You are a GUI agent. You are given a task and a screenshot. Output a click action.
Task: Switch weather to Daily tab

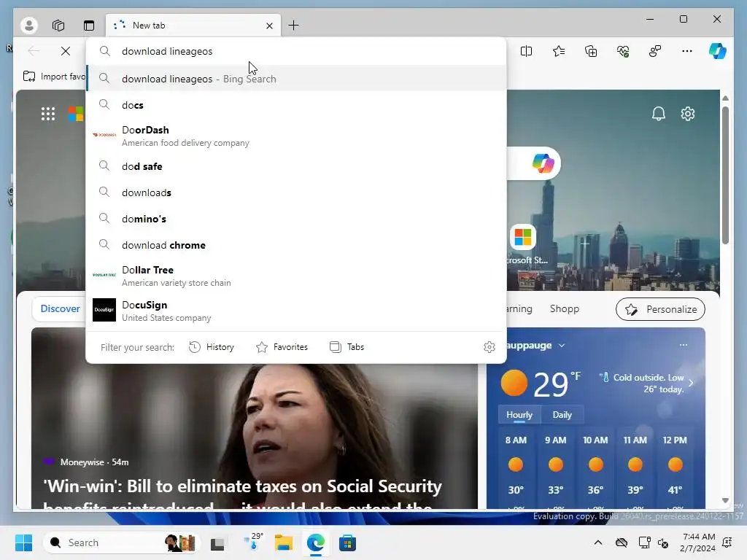[562, 415]
